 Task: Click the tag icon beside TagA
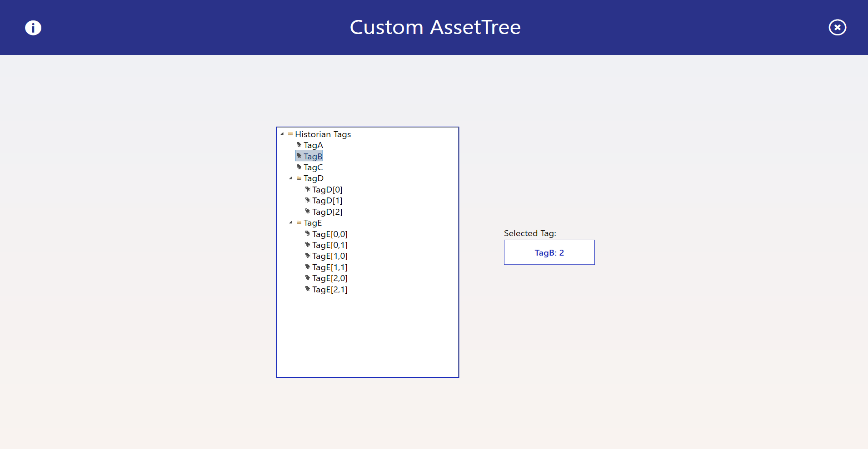(299, 145)
